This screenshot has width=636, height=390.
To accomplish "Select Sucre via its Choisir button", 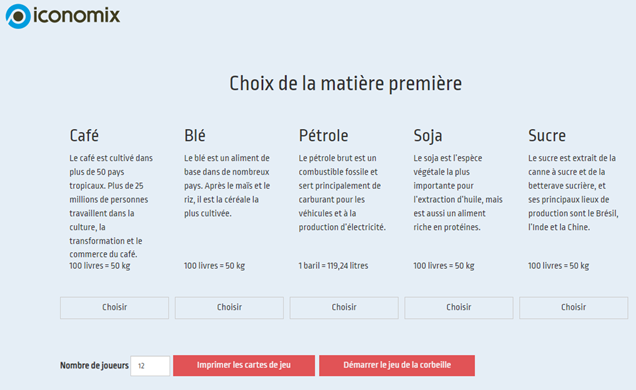I will [574, 308].
